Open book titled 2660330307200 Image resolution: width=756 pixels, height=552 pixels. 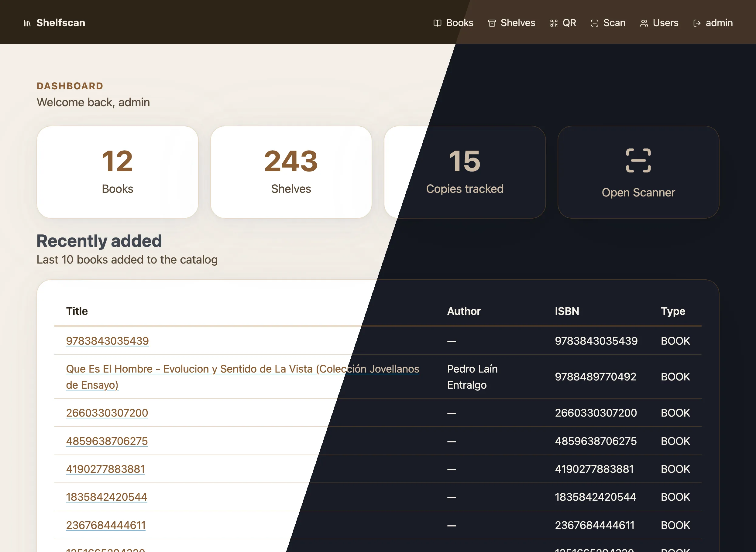tap(107, 413)
